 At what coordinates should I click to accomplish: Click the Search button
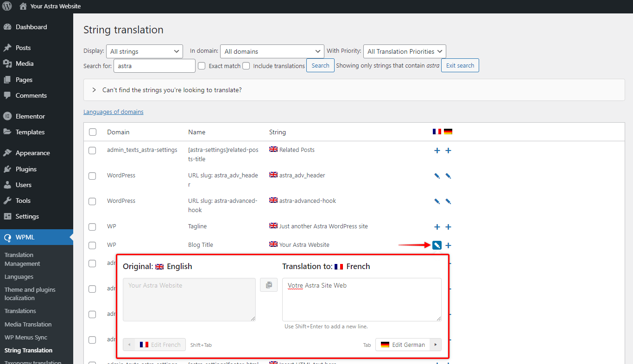[320, 65]
